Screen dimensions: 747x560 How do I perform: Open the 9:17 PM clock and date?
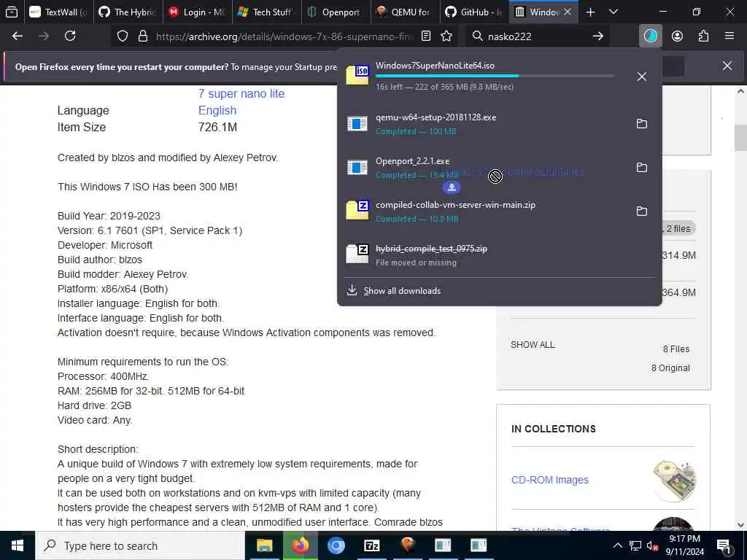point(684,545)
